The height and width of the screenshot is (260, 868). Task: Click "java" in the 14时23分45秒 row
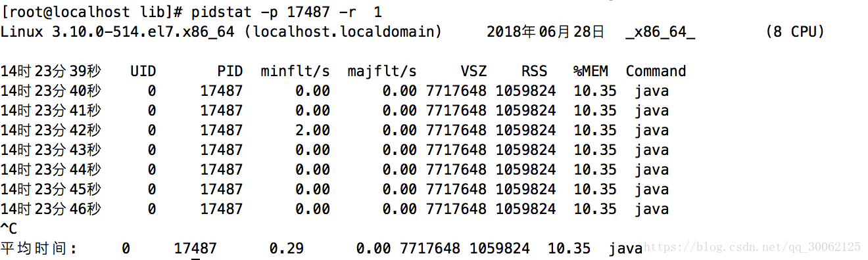pyautogui.click(x=652, y=189)
